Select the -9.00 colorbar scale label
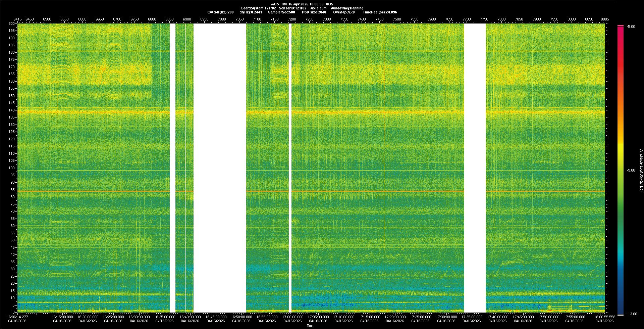Viewport: 644px width, 329px height. (x=631, y=170)
